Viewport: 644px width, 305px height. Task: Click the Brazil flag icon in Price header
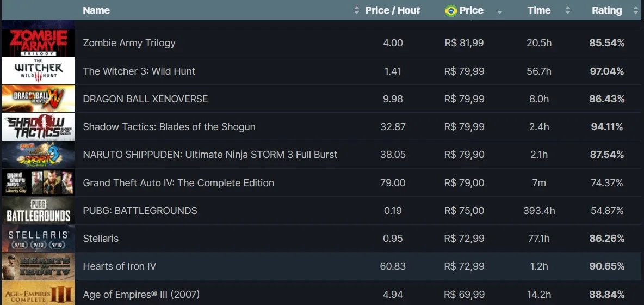451,11
